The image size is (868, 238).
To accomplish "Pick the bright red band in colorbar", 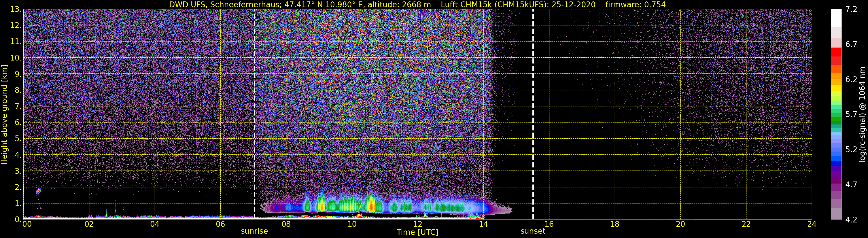I will 836,52.
